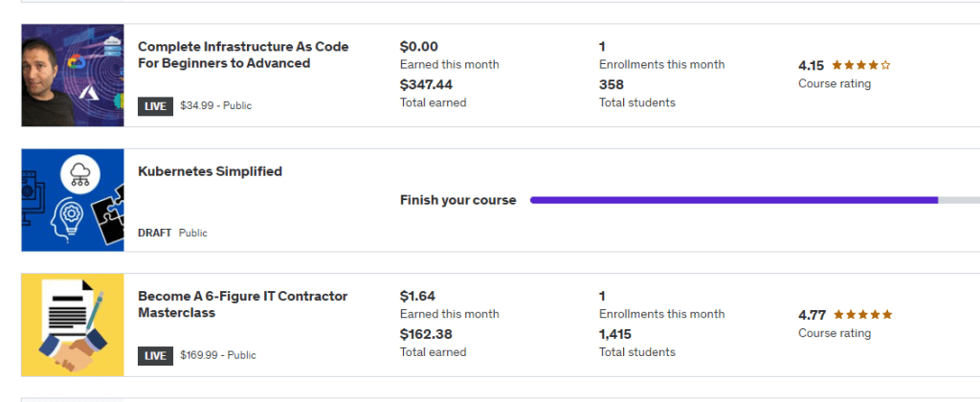Click the $1.64 earned this month figure

pos(417,296)
